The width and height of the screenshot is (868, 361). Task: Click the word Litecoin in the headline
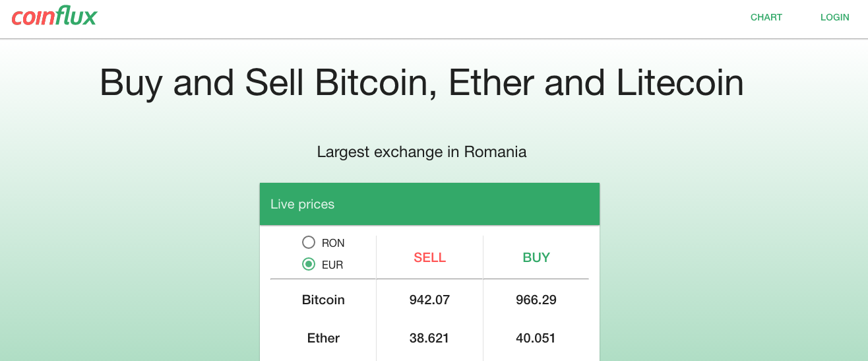click(679, 83)
